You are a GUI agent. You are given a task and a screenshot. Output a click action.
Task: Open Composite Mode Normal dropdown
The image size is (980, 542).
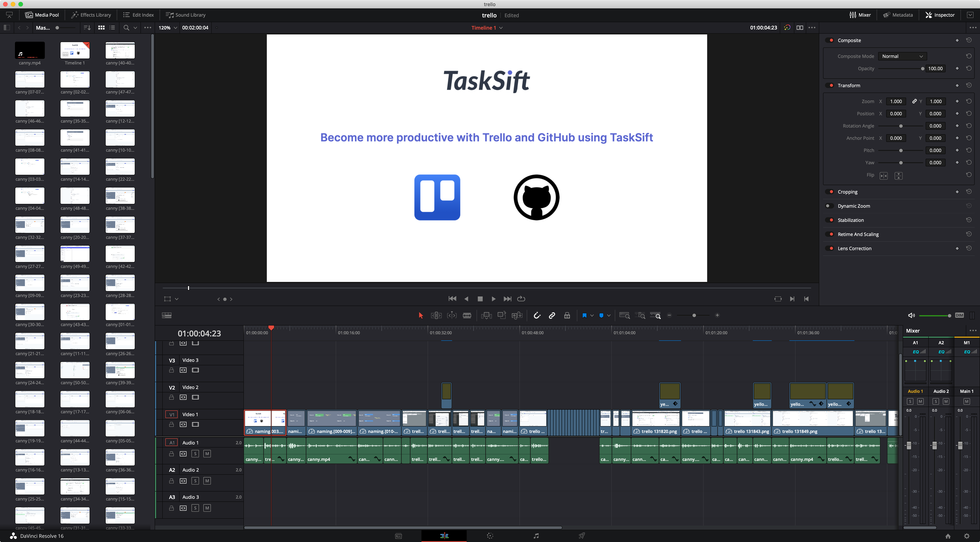[x=902, y=56]
